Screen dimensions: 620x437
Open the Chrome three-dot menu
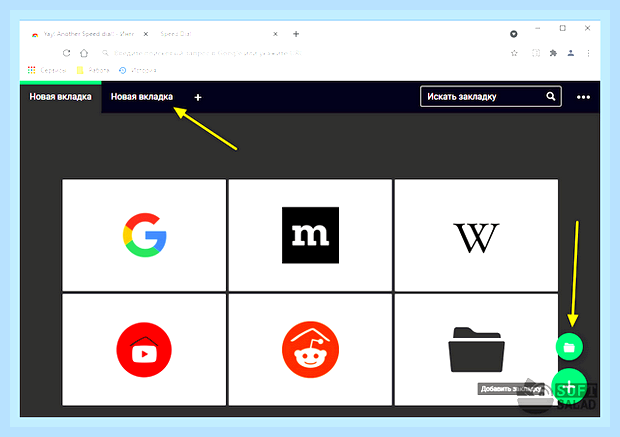(x=588, y=53)
